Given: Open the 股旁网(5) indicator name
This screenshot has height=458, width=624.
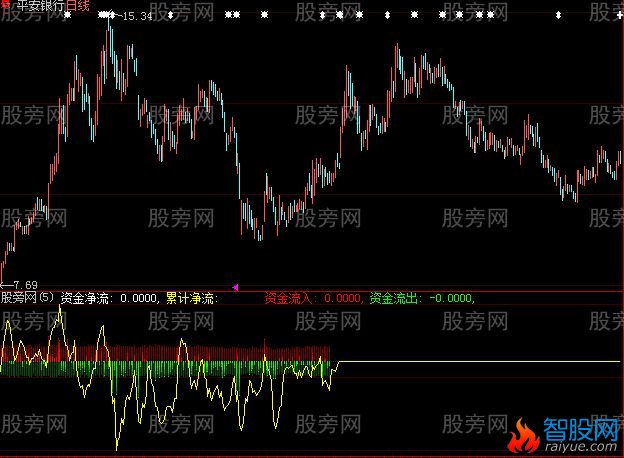Looking at the screenshot, I should coord(27,298).
